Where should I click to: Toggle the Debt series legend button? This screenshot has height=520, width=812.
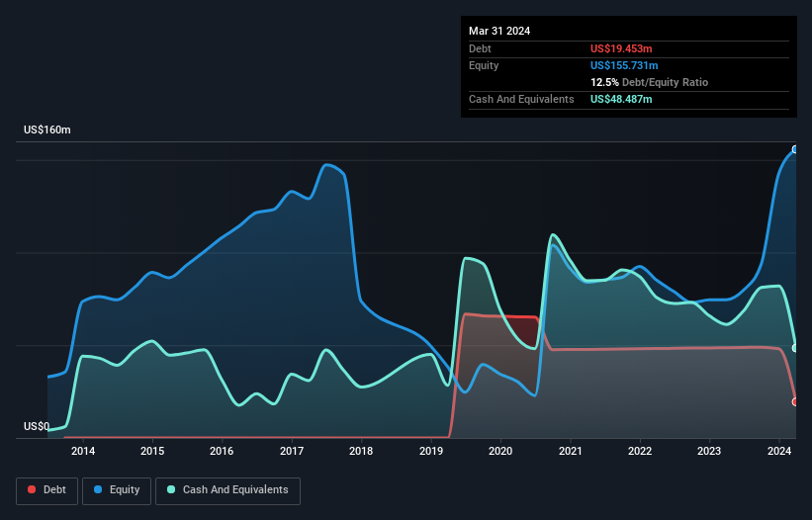click(x=47, y=490)
